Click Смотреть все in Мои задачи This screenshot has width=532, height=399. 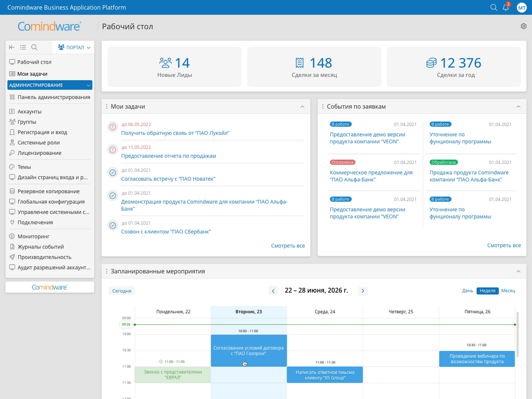point(288,245)
